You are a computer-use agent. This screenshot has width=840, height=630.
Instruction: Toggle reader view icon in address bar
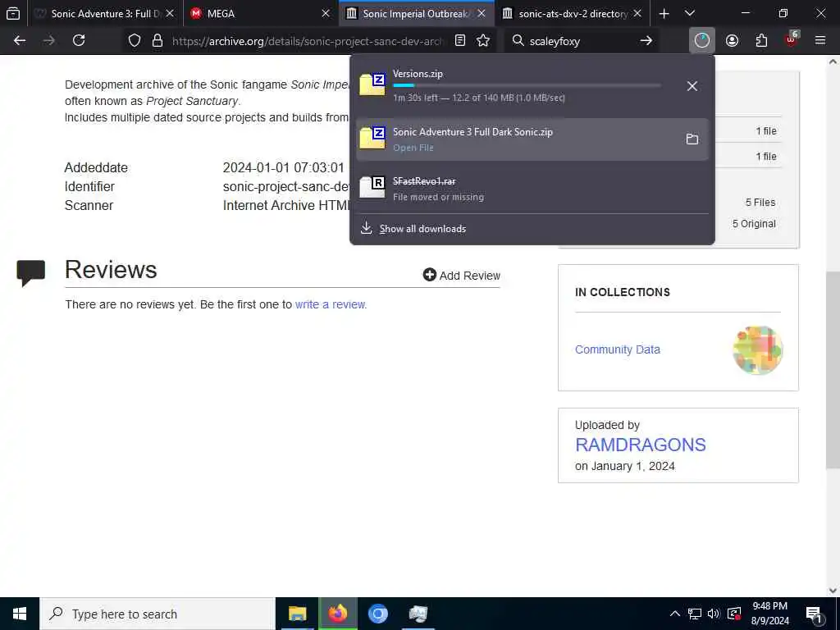coord(459,41)
